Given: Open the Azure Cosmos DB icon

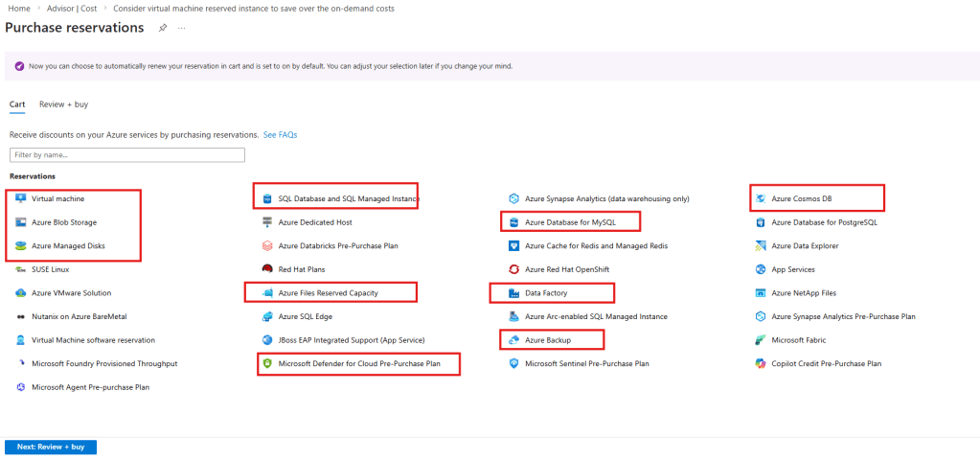Looking at the screenshot, I should [761, 198].
